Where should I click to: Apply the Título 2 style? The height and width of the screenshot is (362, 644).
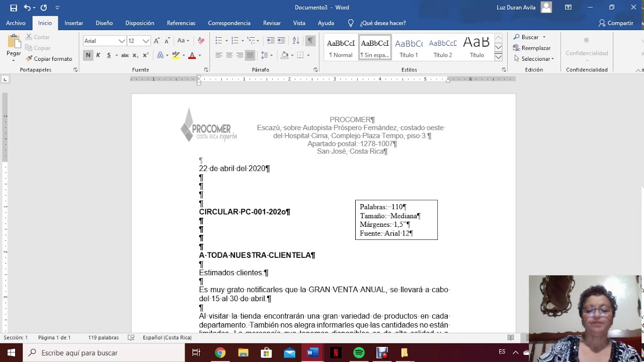point(443,48)
